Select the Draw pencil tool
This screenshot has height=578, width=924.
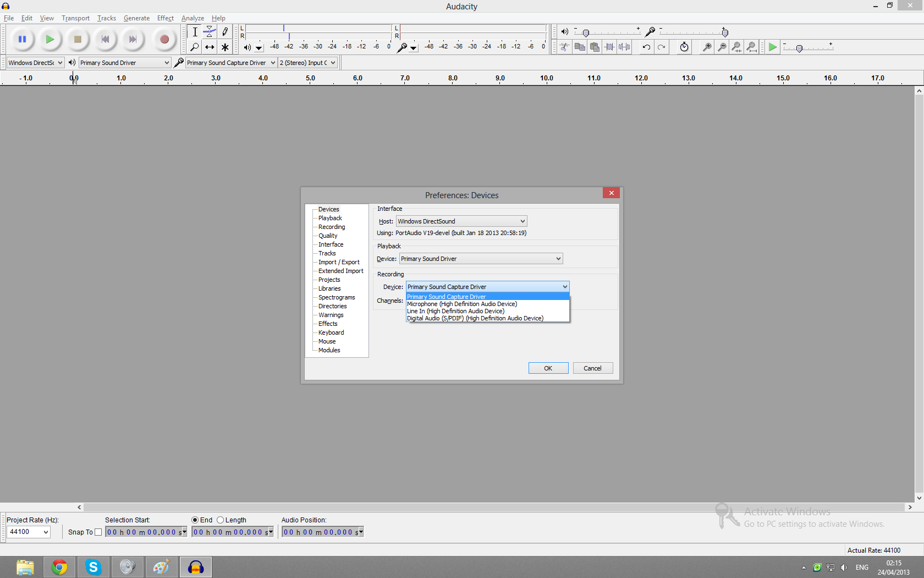225,32
